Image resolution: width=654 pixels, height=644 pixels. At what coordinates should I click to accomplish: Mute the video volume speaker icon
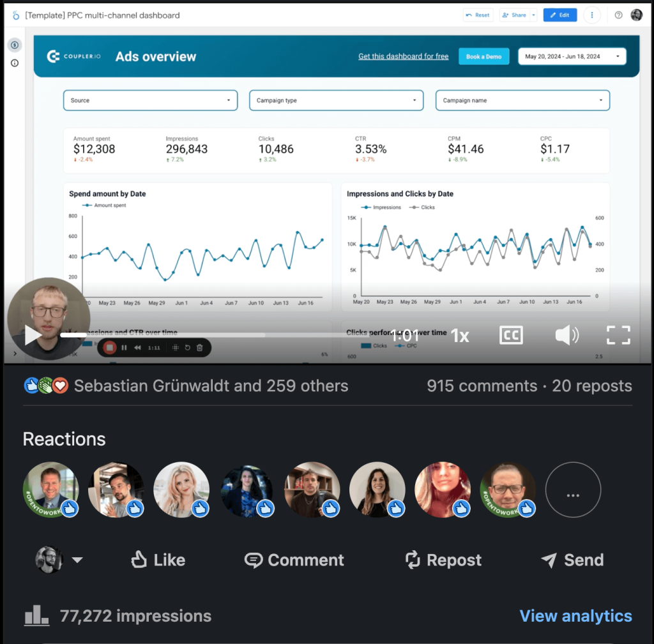(567, 335)
